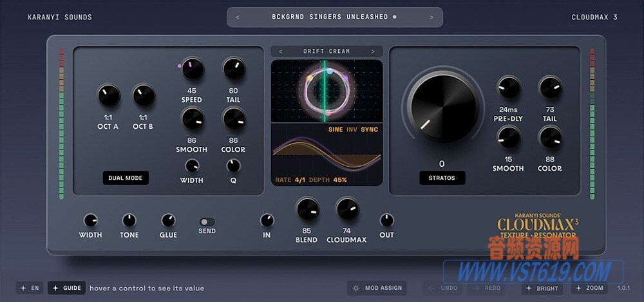Click the version number 1.0.1
This screenshot has width=644, height=302.
pyautogui.click(x=623, y=288)
